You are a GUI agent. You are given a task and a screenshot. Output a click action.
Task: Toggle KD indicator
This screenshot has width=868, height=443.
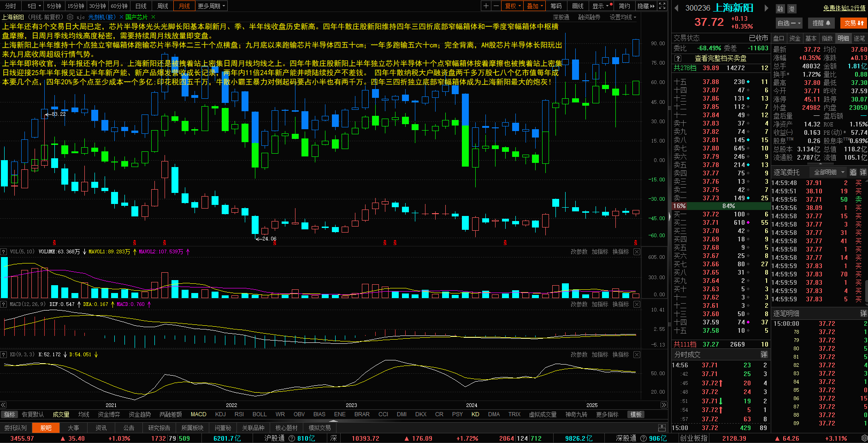coord(475,414)
